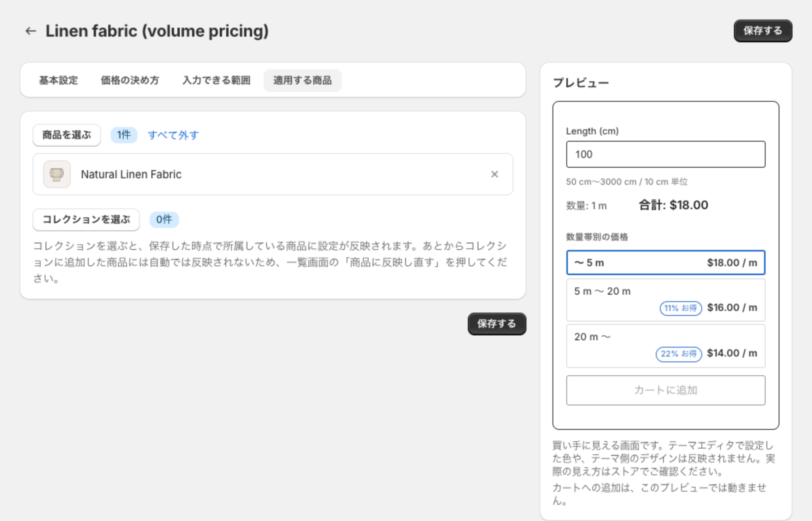Click the top-right 保存する button

(x=763, y=31)
